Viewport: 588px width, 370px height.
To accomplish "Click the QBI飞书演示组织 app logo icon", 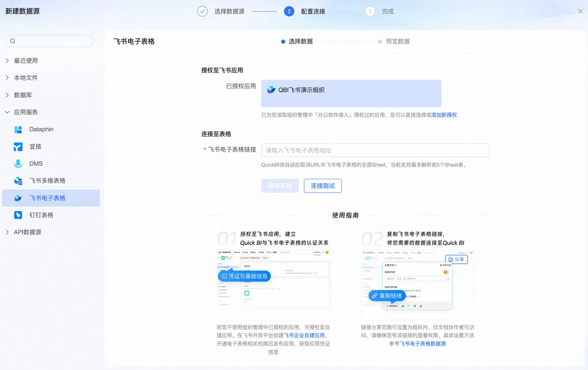I will [271, 90].
